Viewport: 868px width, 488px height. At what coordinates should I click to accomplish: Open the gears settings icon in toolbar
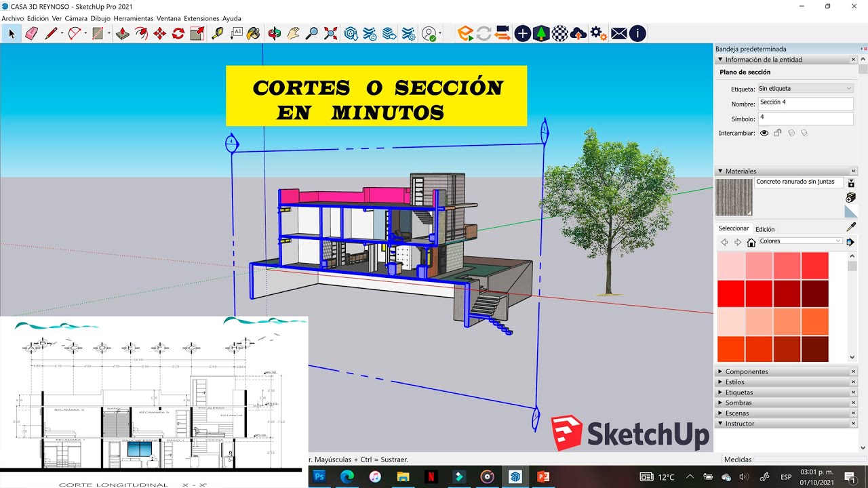point(598,33)
